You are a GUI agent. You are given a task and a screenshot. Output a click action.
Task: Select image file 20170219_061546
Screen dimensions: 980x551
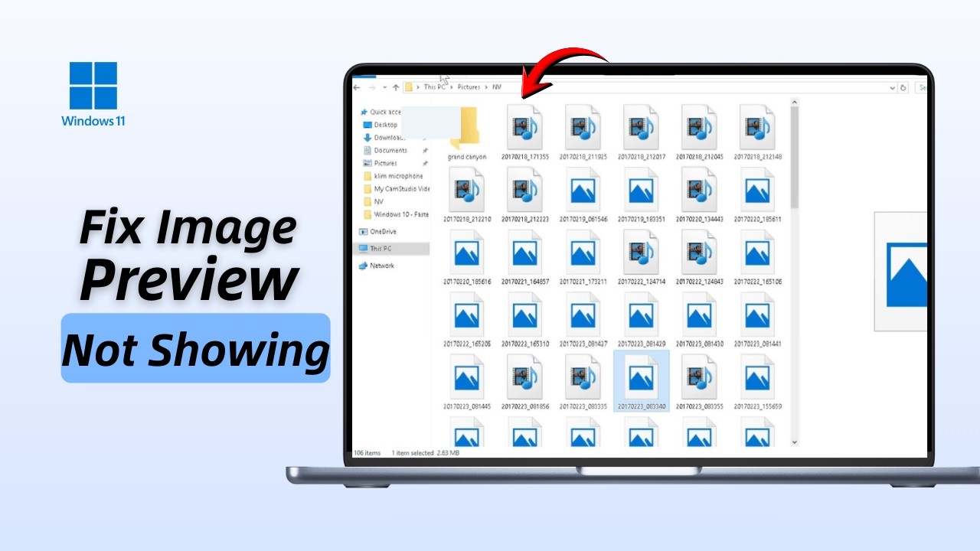point(583,194)
